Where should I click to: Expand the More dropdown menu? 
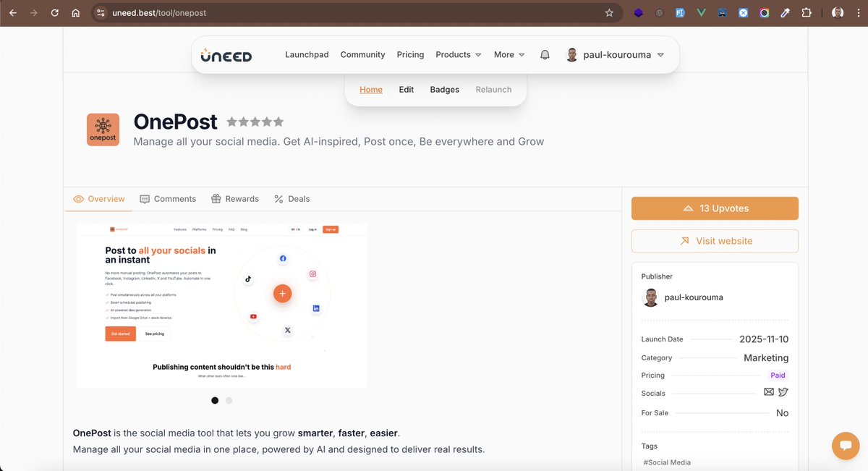(x=509, y=55)
